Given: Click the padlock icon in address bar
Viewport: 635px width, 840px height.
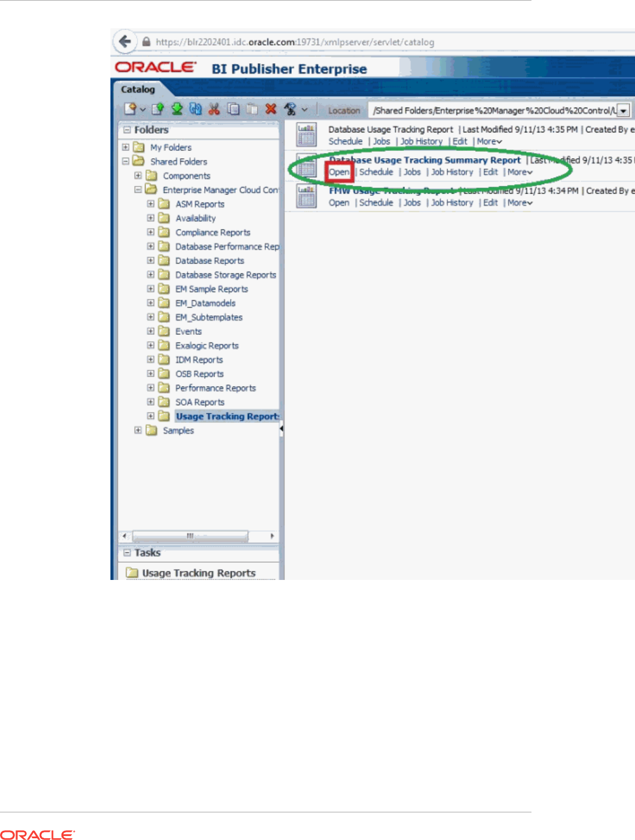Looking at the screenshot, I should (x=146, y=42).
